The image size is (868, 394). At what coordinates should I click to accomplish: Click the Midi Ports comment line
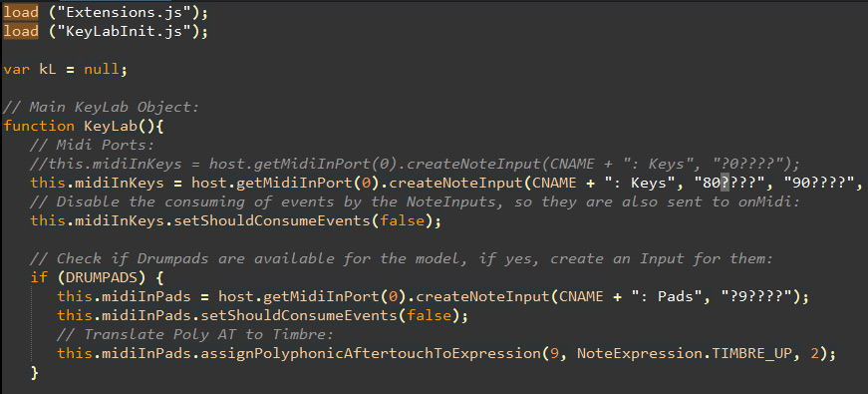92,145
